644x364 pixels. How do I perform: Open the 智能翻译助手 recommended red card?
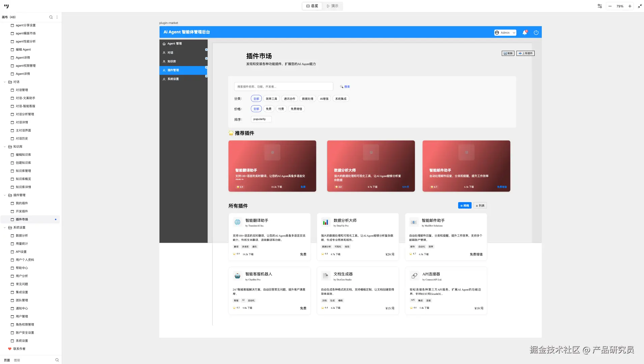[272, 166]
